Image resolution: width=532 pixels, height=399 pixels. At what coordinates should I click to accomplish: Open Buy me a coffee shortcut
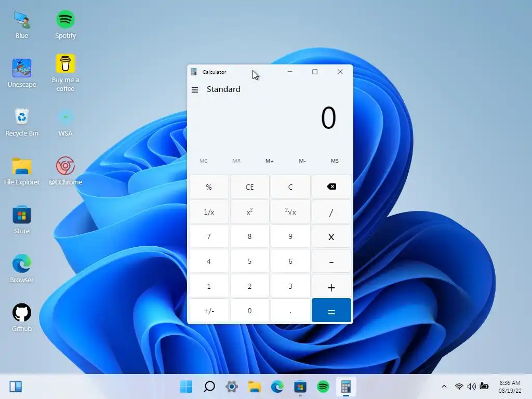pyautogui.click(x=65, y=73)
